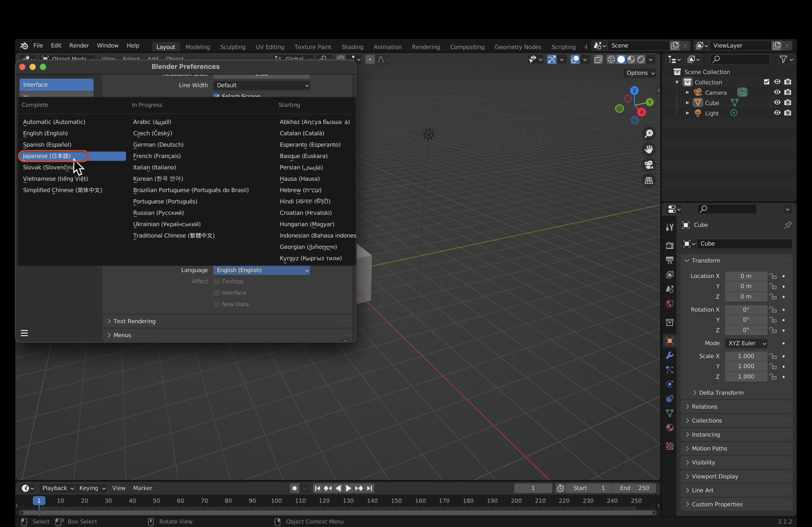
Task: Select solid viewport shading icon
Action: pyautogui.click(x=621, y=59)
